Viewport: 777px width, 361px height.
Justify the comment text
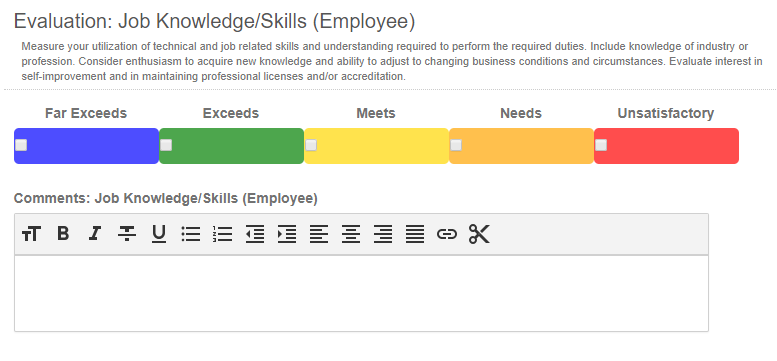415,234
